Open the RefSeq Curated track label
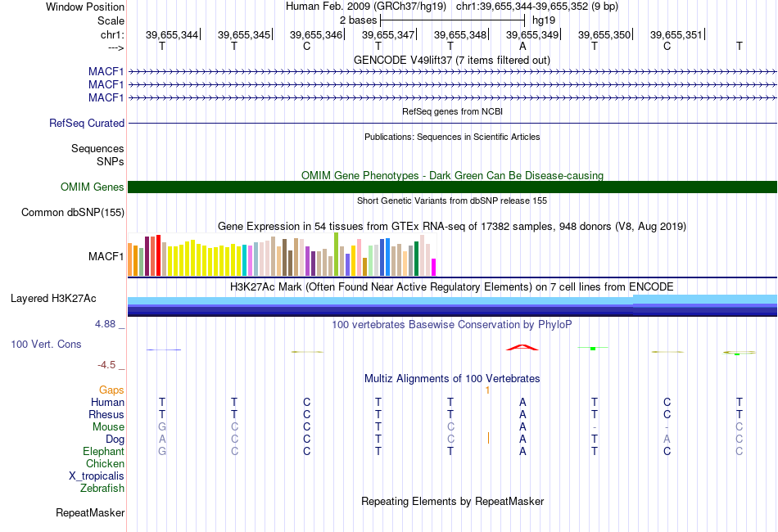The width and height of the screenshot is (778, 532). tap(87, 123)
